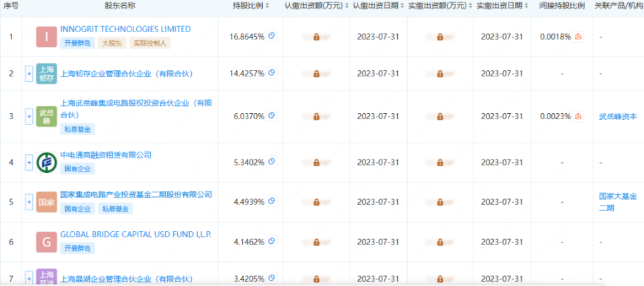
Task: Click VIP lock in row 1 认缴出资额
Action: 316,37
